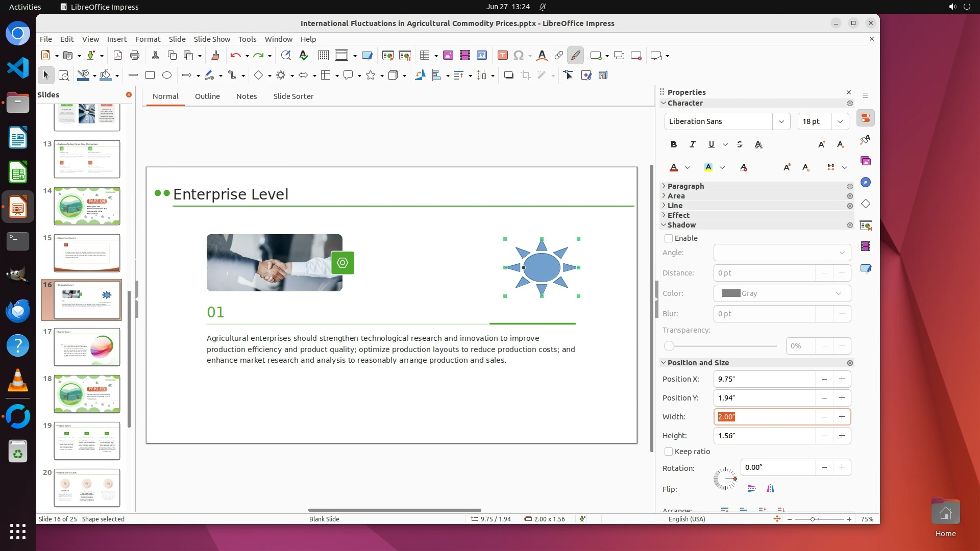Open the font name dropdown
Viewport: 980px width, 551px height.
point(781,121)
